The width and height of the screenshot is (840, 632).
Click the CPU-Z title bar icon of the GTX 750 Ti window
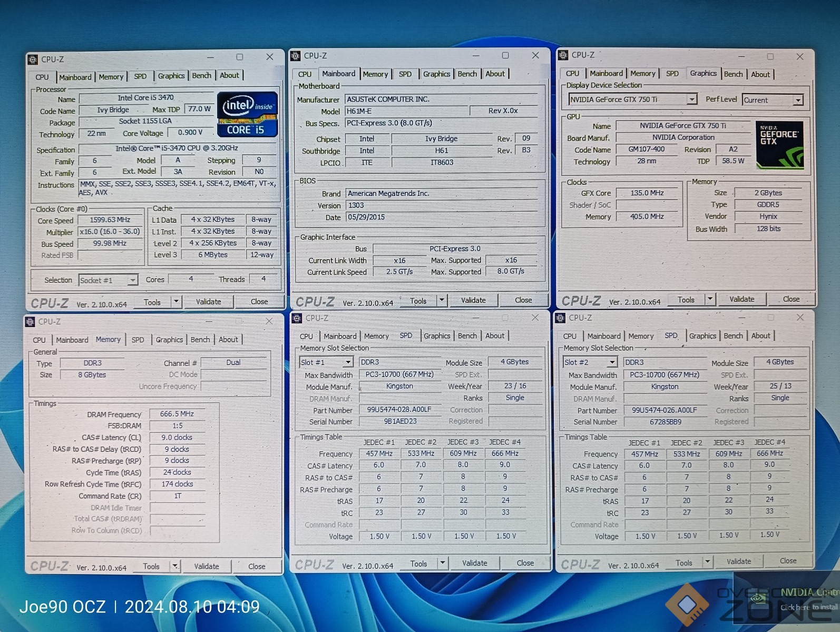[x=563, y=55]
